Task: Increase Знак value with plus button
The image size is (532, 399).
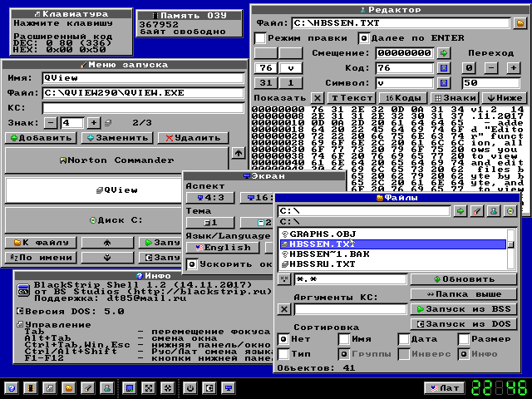Action: [x=94, y=123]
